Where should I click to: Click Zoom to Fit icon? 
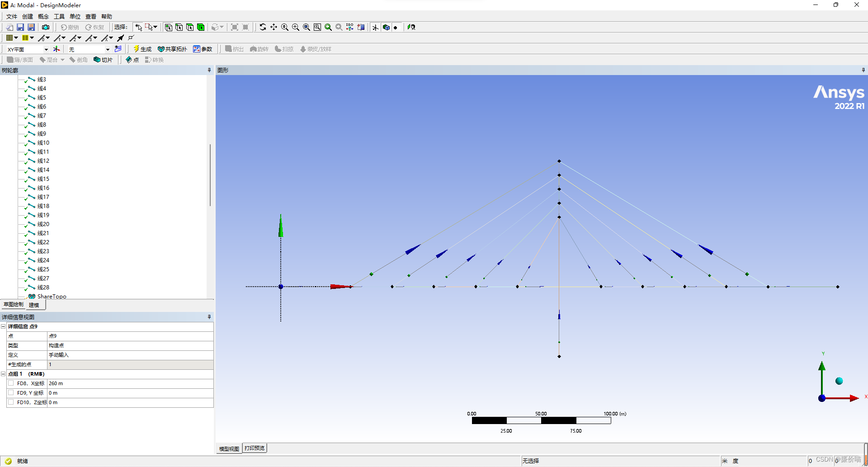pyautogui.click(x=307, y=28)
